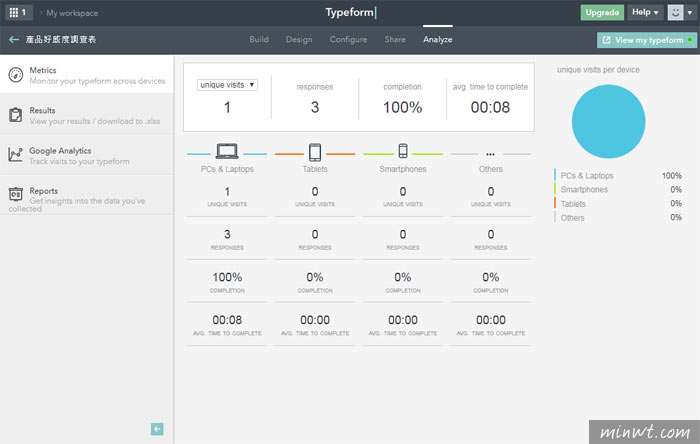
Task: Click the Tablets column label
Action: (x=315, y=169)
